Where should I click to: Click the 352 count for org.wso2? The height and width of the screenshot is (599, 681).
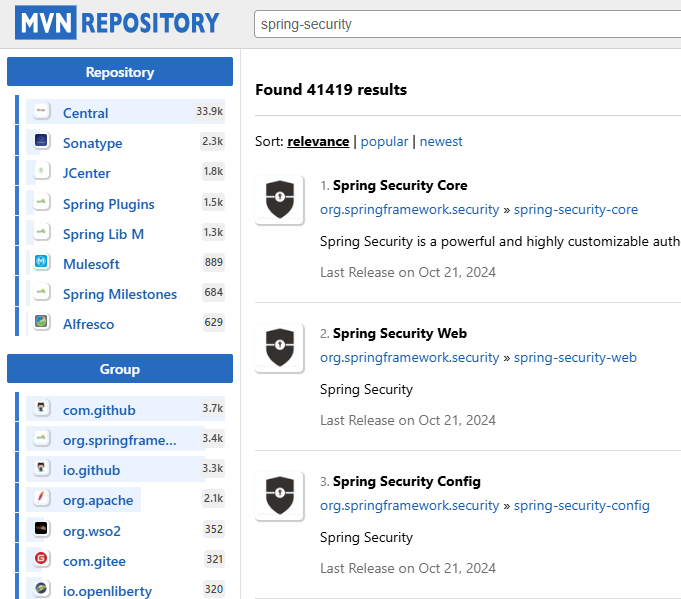213,529
